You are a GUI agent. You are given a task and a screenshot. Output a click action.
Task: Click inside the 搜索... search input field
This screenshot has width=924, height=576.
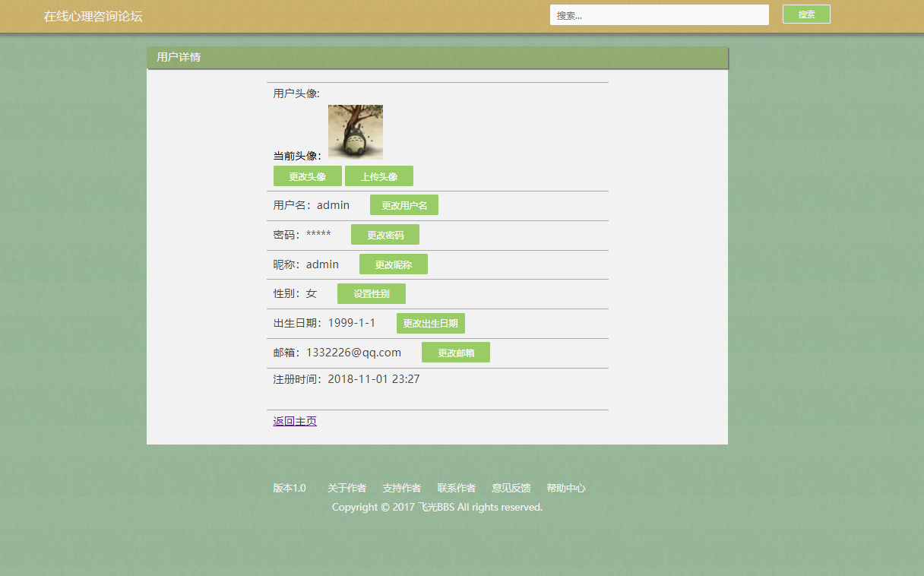659,14
